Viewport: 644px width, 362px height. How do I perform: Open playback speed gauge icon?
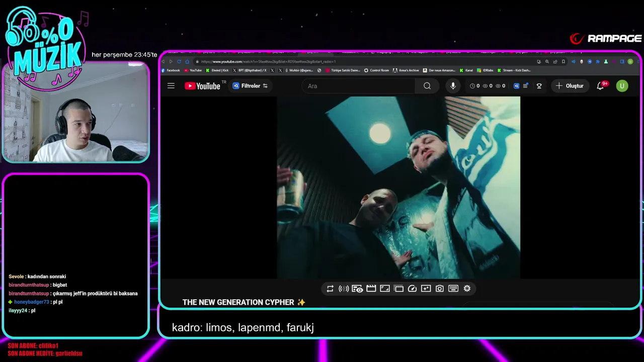pos(412,289)
